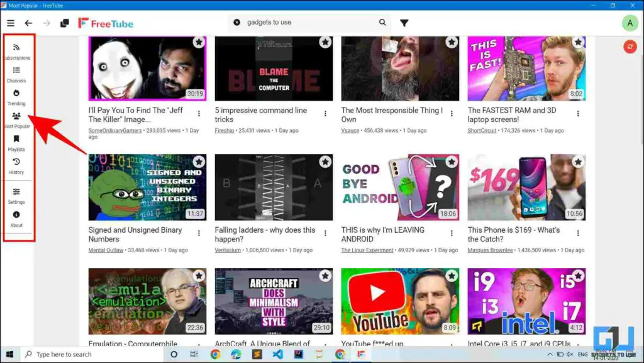Viewport: 644px width, 363px height.
Task: Open Subscriptions in the sidebar
Action: coord(16,52)
